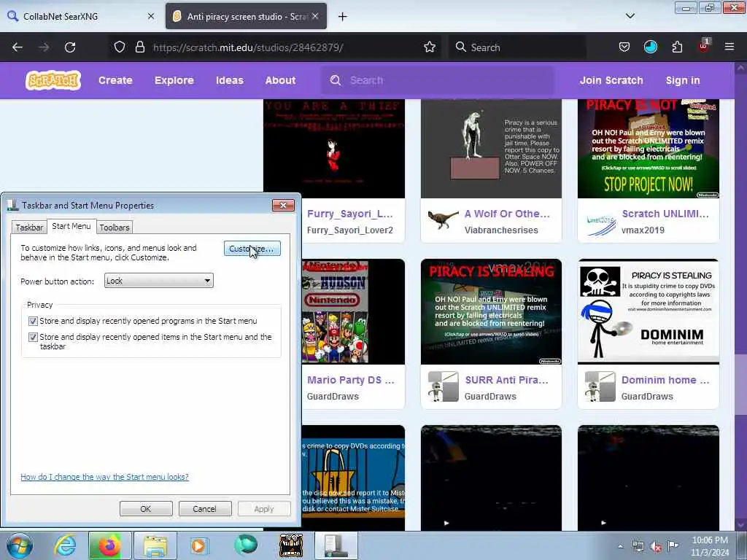
Task: Open Explore in Scratch navigation
Action: pos(174,80)
